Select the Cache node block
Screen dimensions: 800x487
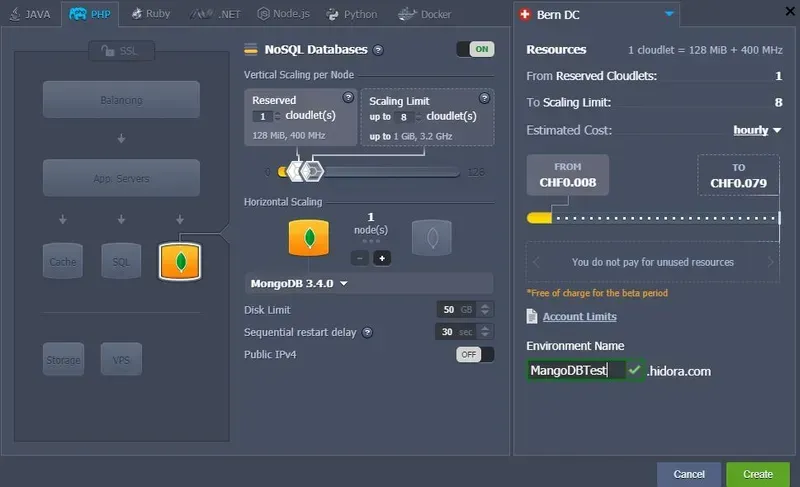coord(63,262)
